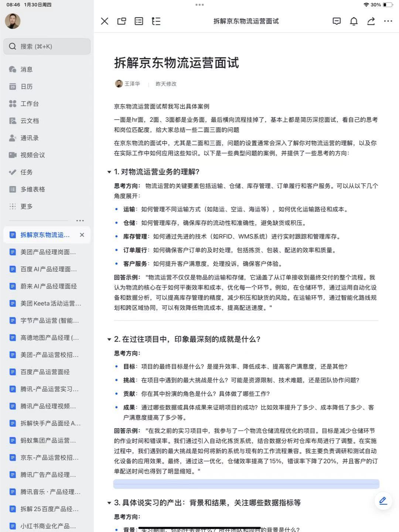Open 蔚来 AI产品经理面经 document
Screen dimensions: 399x532
[x=47, y=286]
